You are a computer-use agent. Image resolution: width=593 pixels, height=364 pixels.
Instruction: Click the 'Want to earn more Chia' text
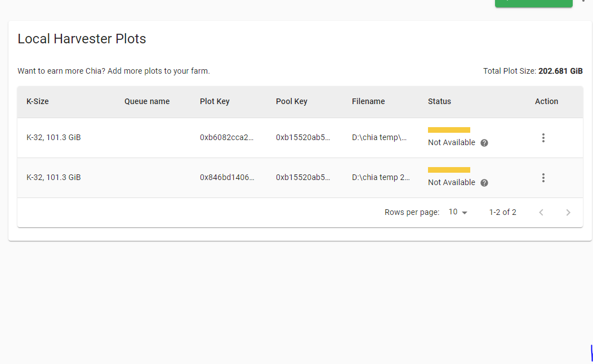[113, 71]
